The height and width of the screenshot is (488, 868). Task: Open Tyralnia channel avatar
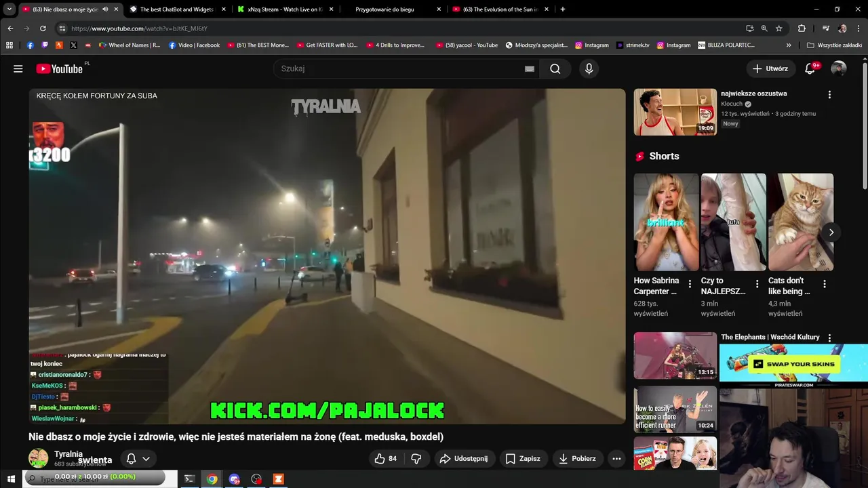point(39,458)
